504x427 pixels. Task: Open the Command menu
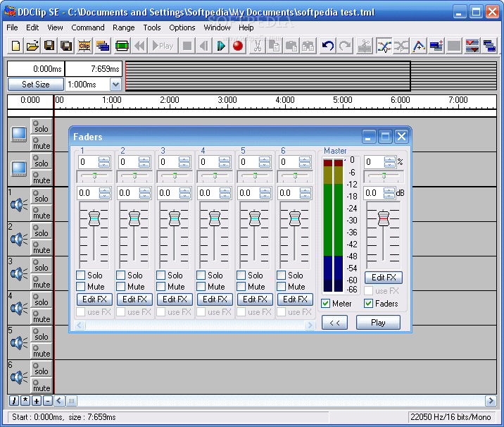88,27
